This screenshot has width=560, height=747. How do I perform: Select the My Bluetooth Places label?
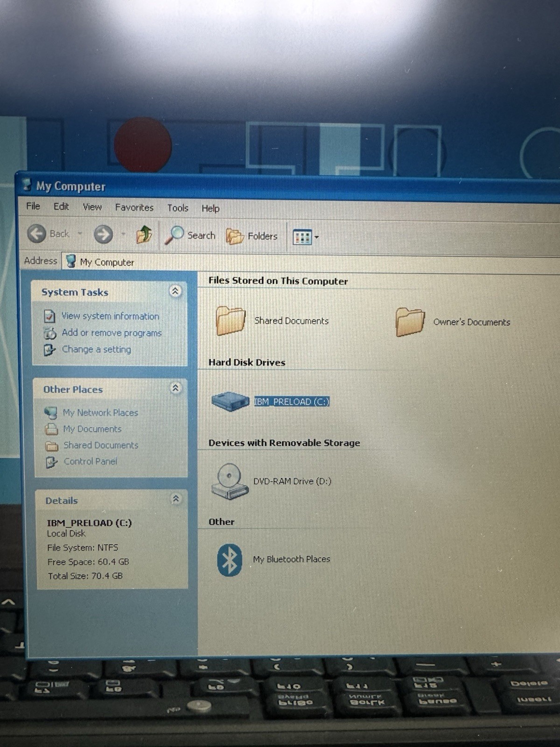292,559
